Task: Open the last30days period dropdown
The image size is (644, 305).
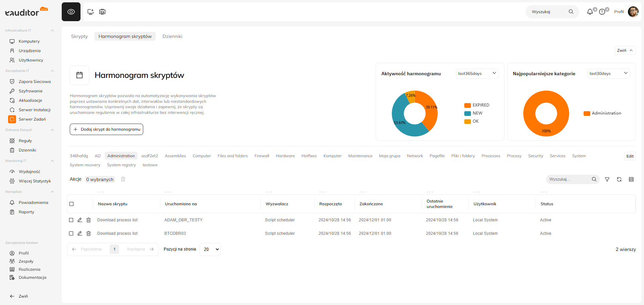Action: (608, 74)
